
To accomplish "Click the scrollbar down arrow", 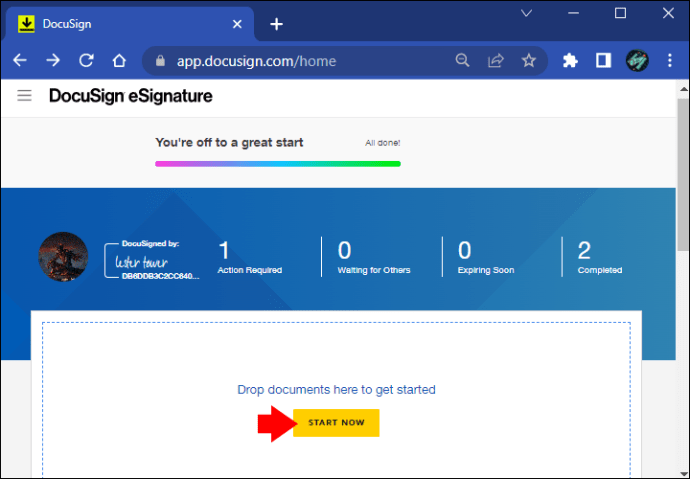I will pyautogui.click(x=683, y=473).
